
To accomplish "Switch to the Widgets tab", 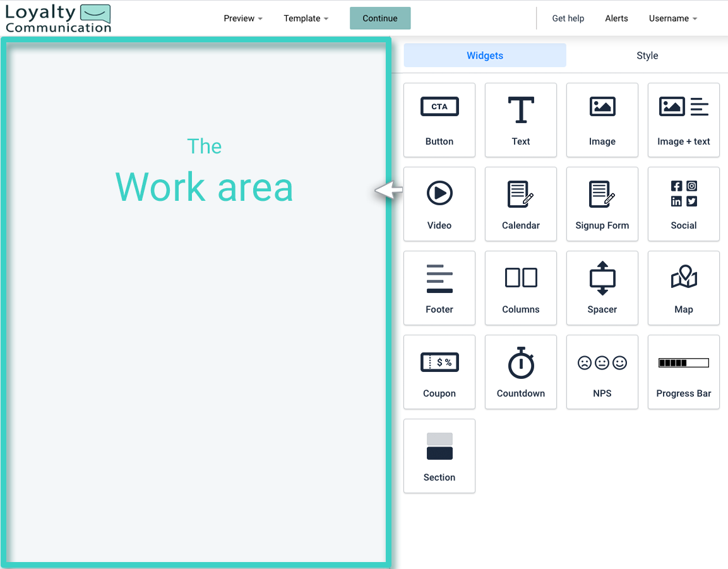I will click(484, 56).
